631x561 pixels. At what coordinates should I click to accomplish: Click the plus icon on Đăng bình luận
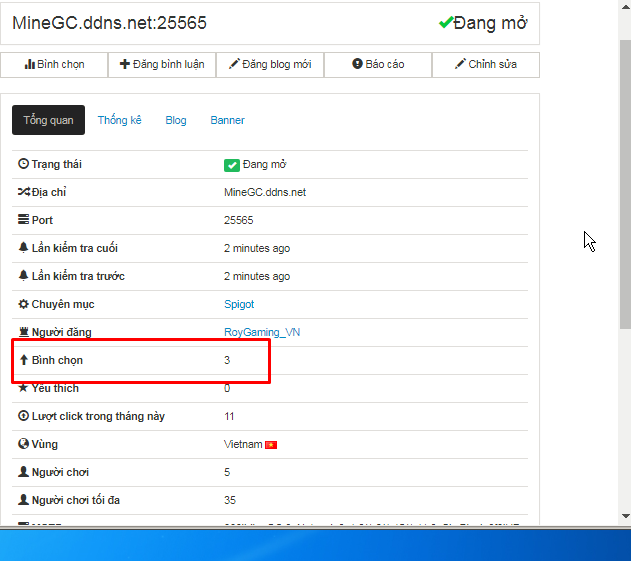click(125, 64)
